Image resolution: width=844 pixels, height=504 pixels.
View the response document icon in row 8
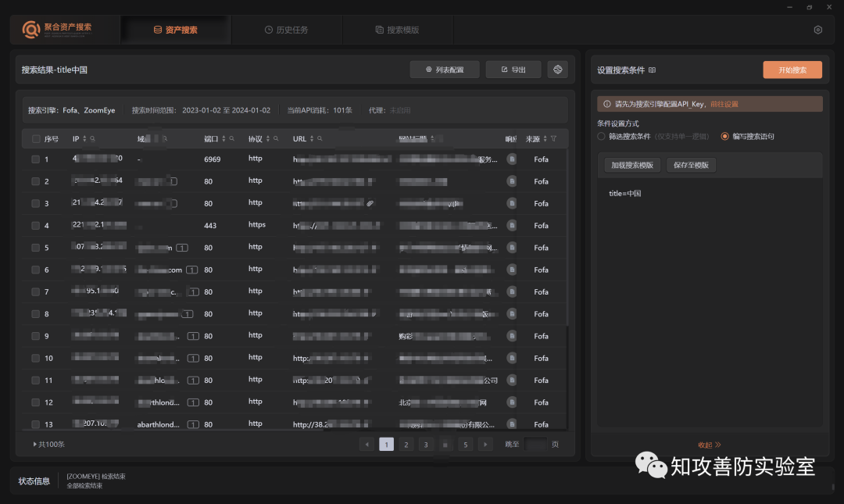point(512,314)
